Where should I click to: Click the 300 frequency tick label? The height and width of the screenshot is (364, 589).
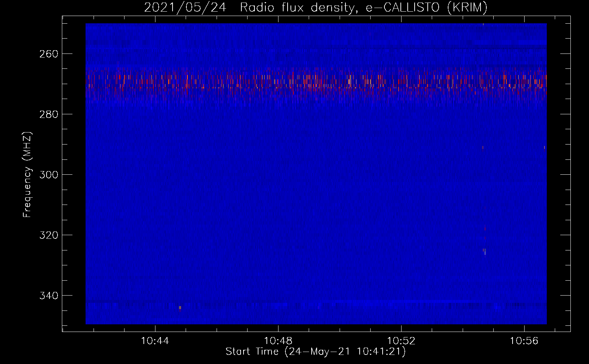[x=49, y=175]
